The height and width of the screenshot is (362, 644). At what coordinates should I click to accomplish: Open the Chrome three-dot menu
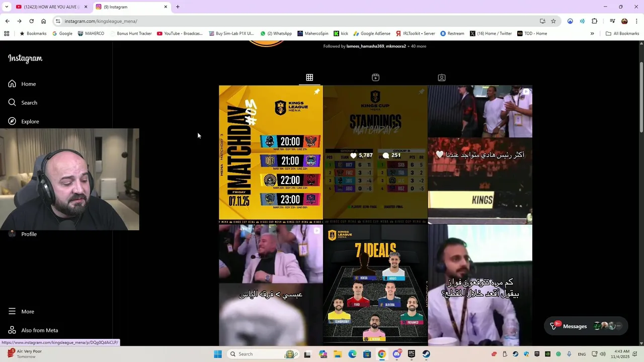pos(636,21)
